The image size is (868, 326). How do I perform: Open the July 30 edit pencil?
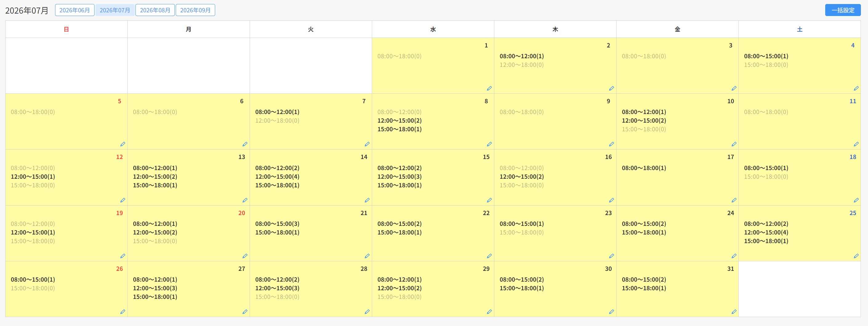coord(612,312)
